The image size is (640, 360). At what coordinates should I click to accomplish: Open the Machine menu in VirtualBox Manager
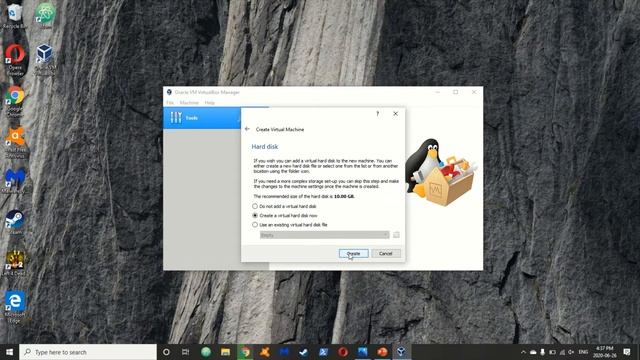click(189, 103)
